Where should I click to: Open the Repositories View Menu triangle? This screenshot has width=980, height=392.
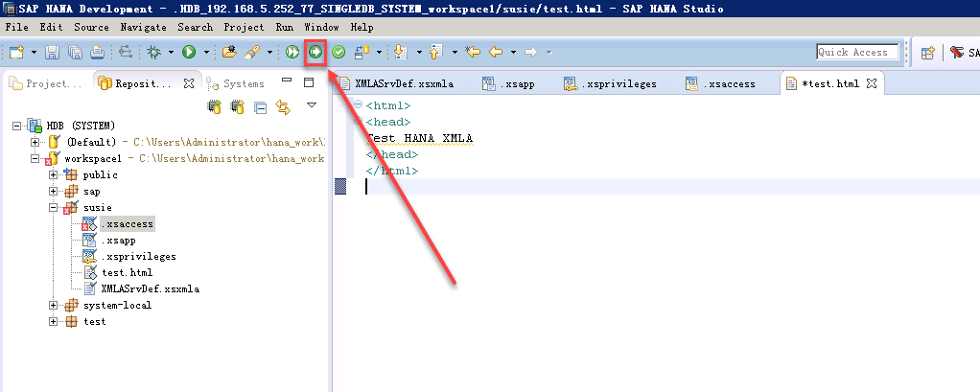click(x=312, y=105)
